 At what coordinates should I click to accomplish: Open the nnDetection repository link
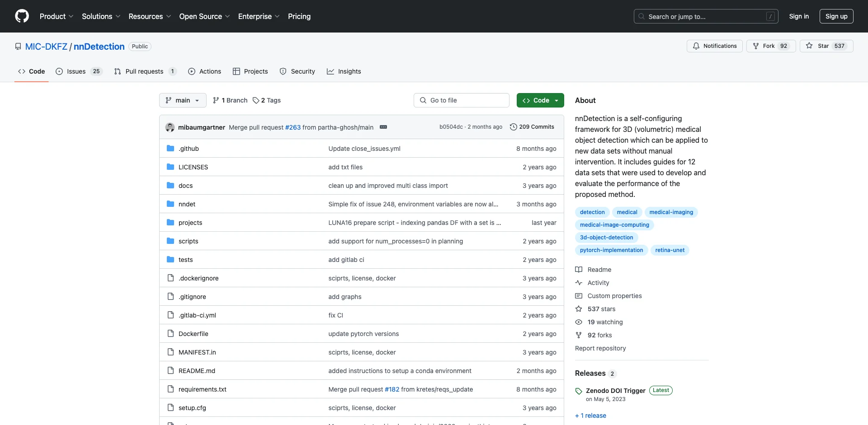(99, 47)
